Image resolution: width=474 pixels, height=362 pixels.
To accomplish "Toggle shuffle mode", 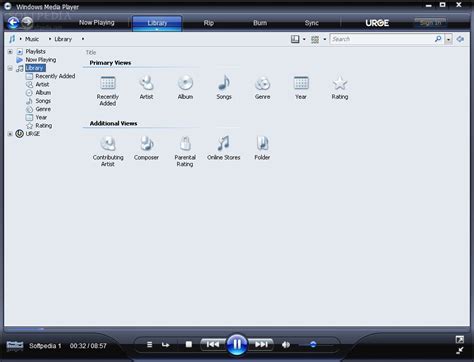I will coord(150,345).
